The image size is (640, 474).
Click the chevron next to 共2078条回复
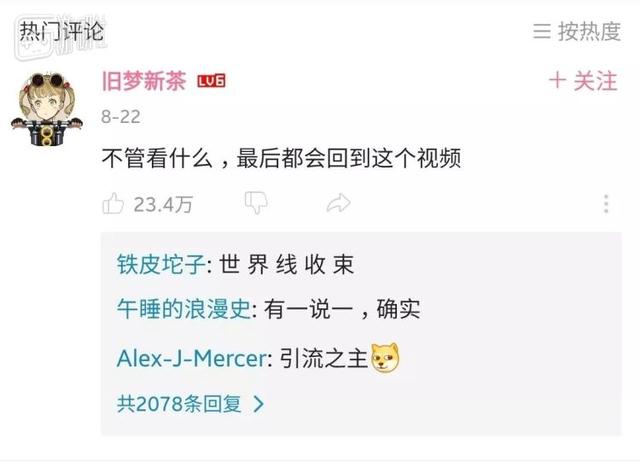pos(259,404)
